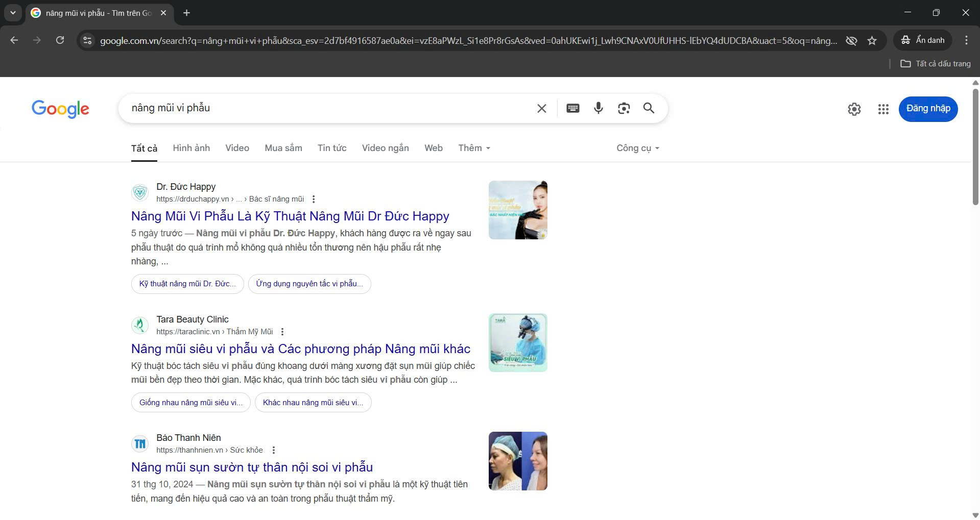The width and height of the screenshot is (980, 520).
Task: Open the Báo Thanh Niên result thumbnail
Action: (x=518, y=461)
